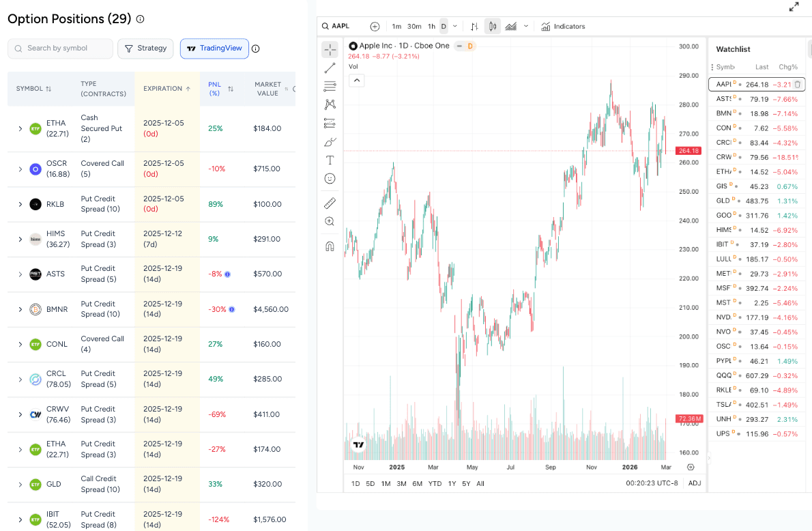
Task: Open the zoom-in chart tool
Action: click(x=330, y=221)
